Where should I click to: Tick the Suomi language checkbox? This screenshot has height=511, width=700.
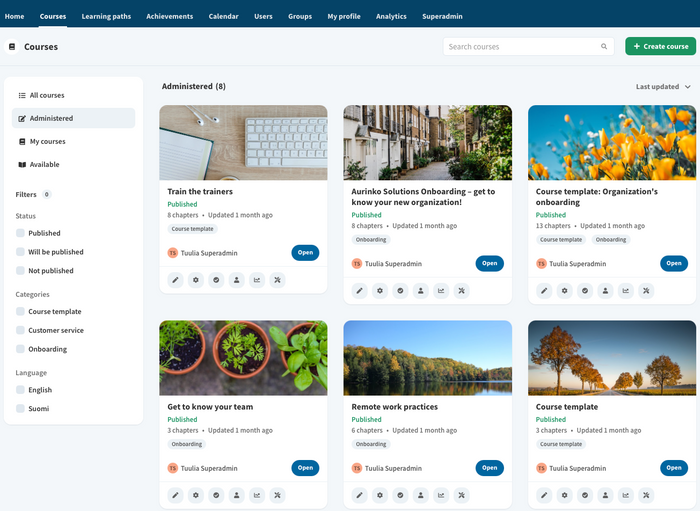(x=21, y=409)
